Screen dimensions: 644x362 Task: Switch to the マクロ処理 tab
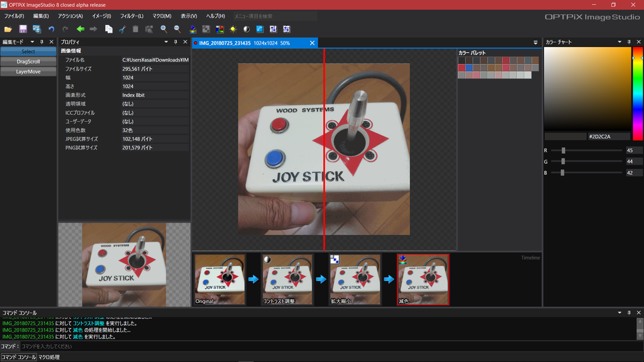49,357
